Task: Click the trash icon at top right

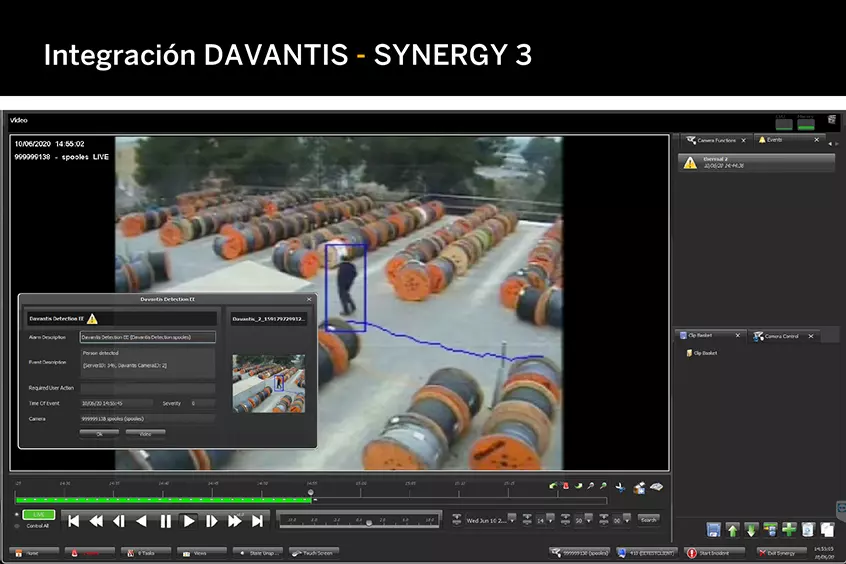Action: coord(831,119)
